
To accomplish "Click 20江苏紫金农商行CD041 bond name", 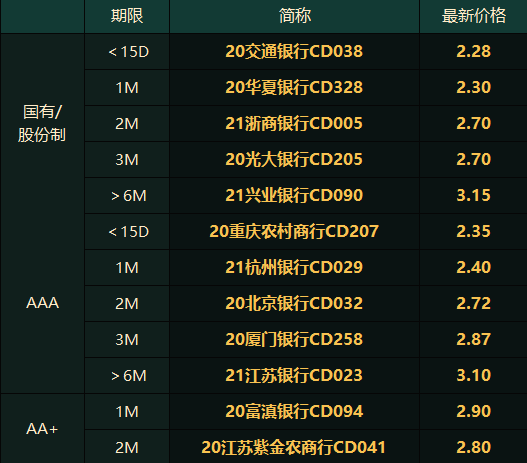I will point(293,447).
